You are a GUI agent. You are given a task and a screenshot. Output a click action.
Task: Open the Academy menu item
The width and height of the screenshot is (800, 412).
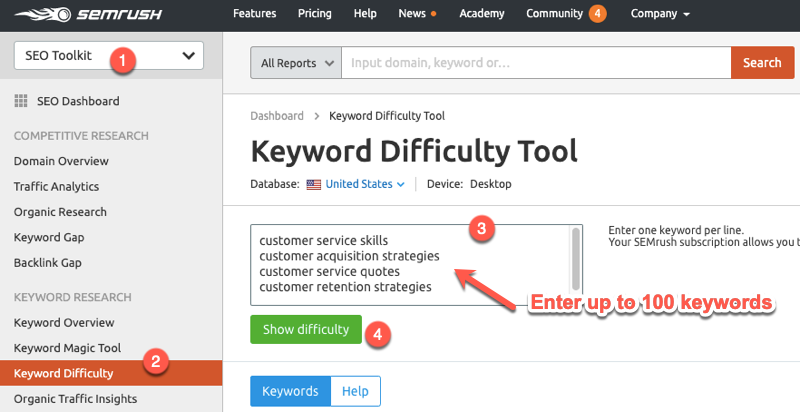[x=482, y=14]
